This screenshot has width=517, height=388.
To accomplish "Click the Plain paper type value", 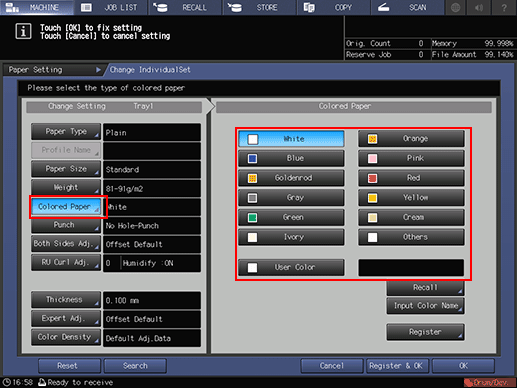I will tap(152, 132).
